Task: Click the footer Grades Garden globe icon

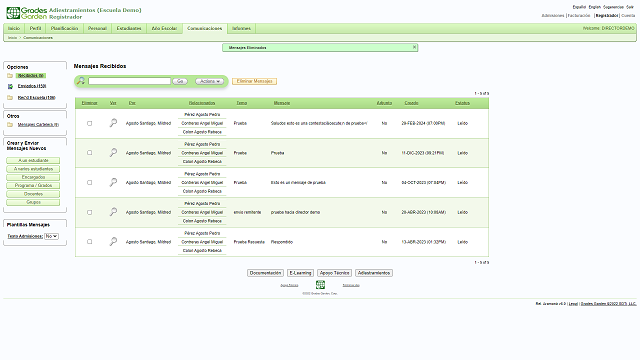Action: click(x=320, y=284)
